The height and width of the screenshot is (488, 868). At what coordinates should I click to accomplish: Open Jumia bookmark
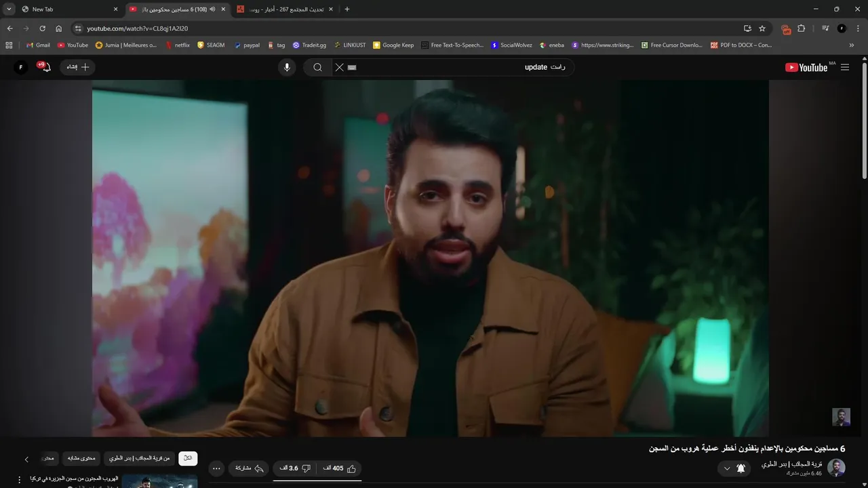tap(126, 45)
